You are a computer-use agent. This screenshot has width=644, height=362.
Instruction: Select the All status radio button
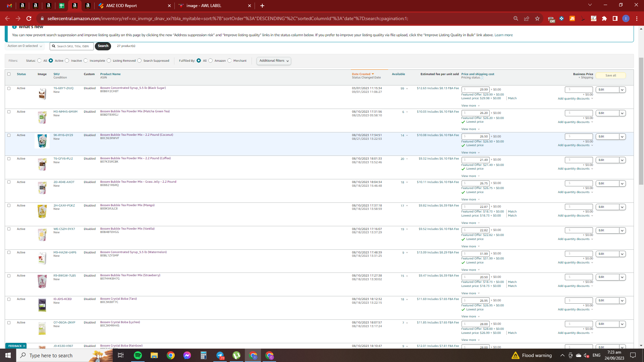pos(39,61)
